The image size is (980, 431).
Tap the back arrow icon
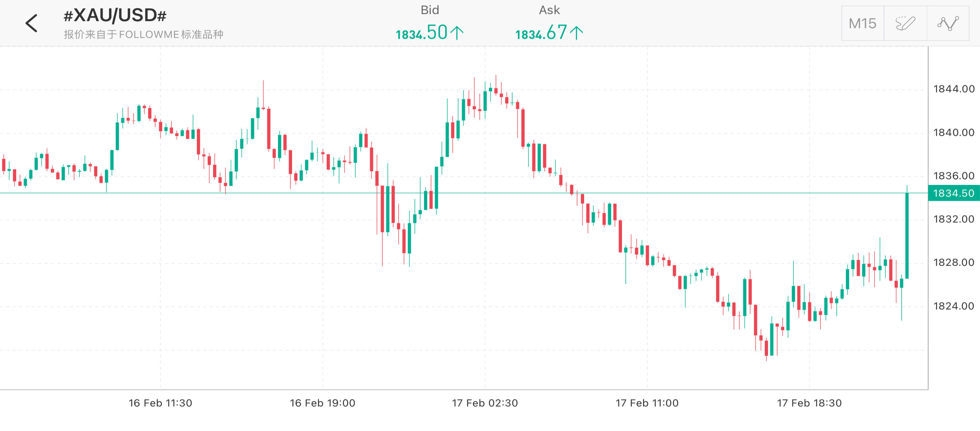pyautogui.click(x=32, y=23)
